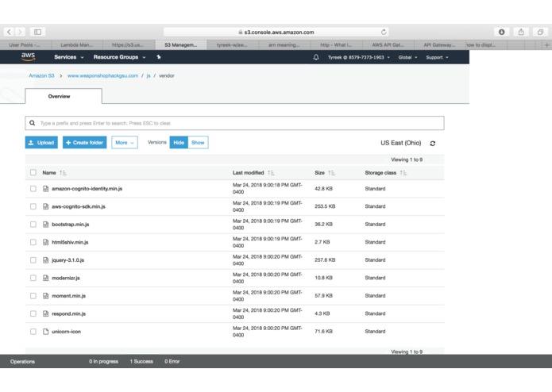Click Operations in bottom status bar

(x=22, y=361)
